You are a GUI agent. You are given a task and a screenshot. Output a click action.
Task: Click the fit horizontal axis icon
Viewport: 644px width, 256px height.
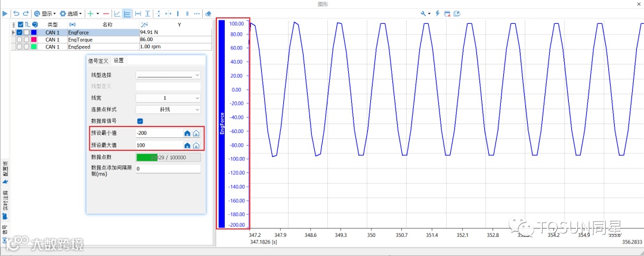click(x=138, y=14)
